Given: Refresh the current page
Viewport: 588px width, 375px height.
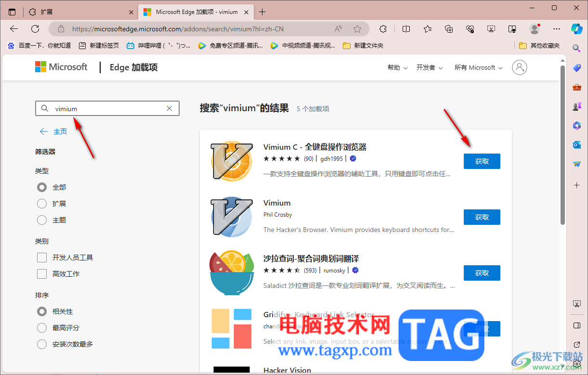Looking at the screenshot, I should pyautogui.click(x=35, y=29).
